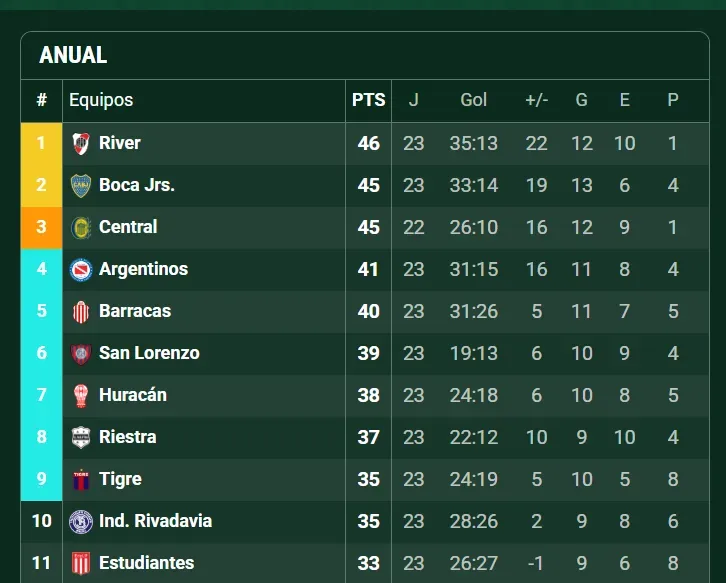726x583 pixels.
Task: Click the Boca Jrs. team crest
Action: point(81,185)
